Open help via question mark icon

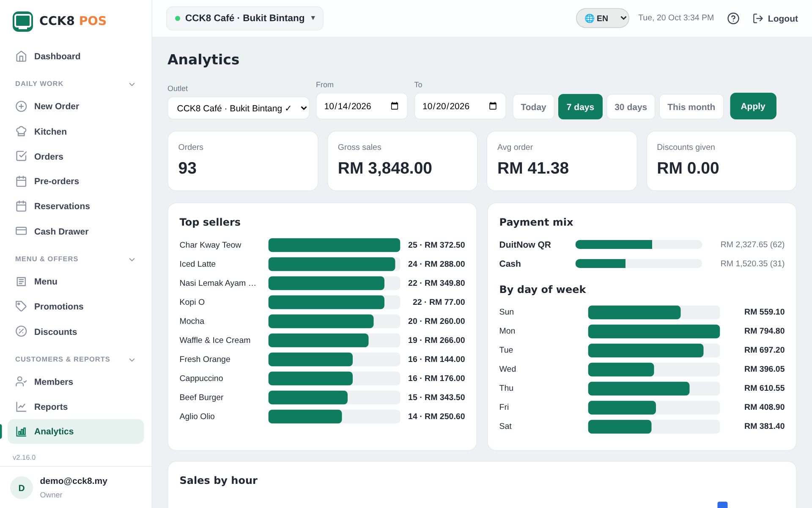[x=733, y=18]
